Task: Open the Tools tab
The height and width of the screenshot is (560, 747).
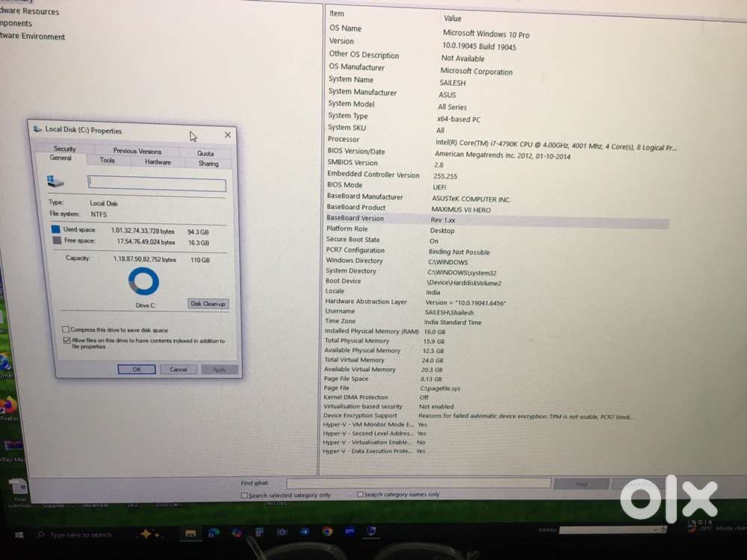Action: (108, 161)
